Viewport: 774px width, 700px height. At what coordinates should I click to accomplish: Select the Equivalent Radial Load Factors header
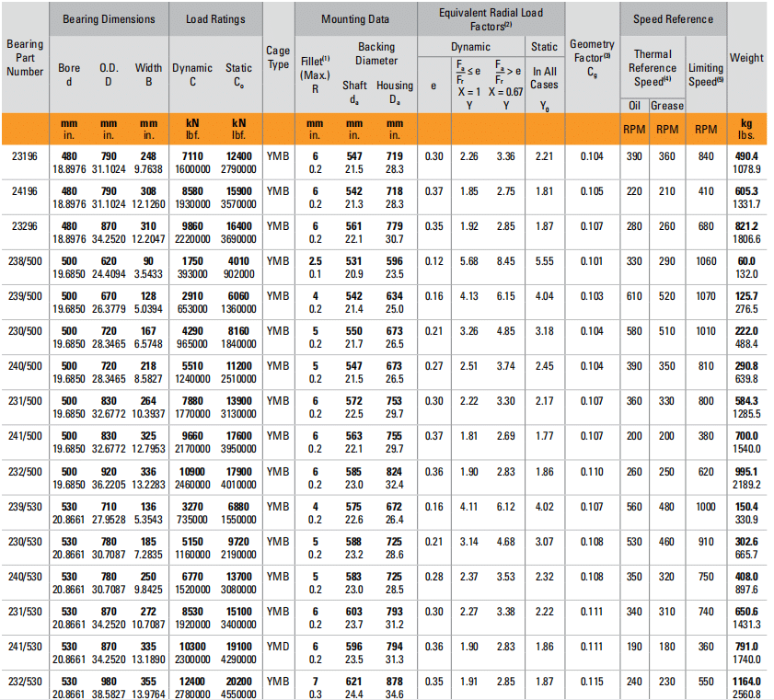489,18
